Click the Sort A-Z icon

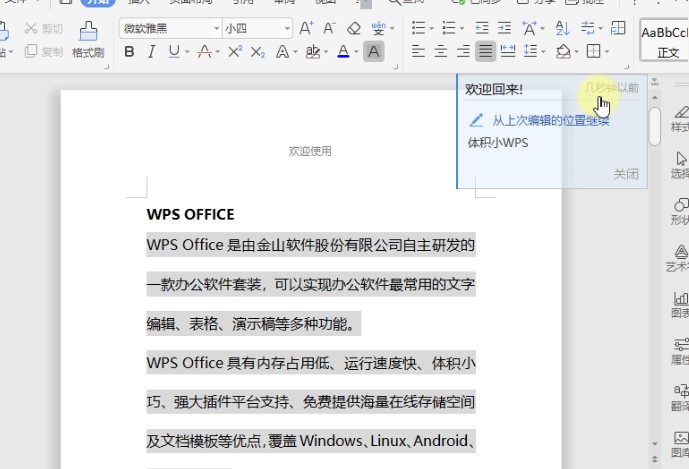coord(562,28)
